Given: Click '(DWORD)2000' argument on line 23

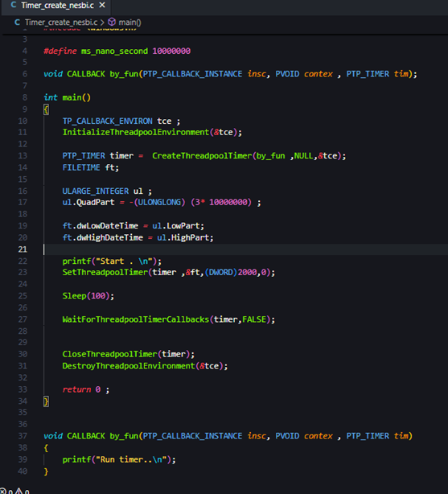Looking at the screenshot, I should pyautogui.click(x=231, y=272).
